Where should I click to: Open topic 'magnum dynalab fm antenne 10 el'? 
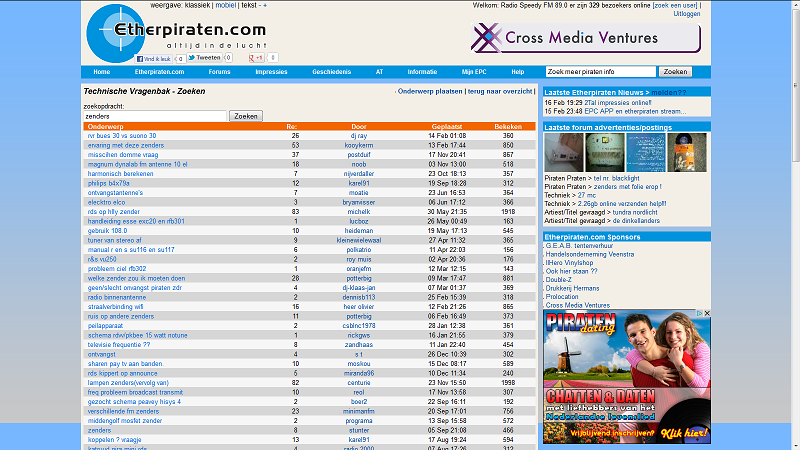pyautogui.click(x=137, y=164)
